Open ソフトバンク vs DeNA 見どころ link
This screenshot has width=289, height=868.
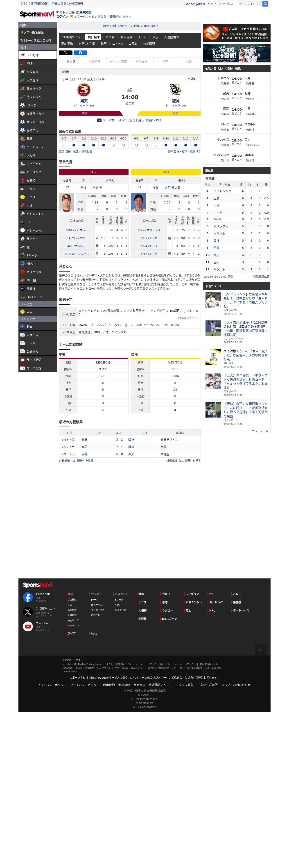click(237, 160)
